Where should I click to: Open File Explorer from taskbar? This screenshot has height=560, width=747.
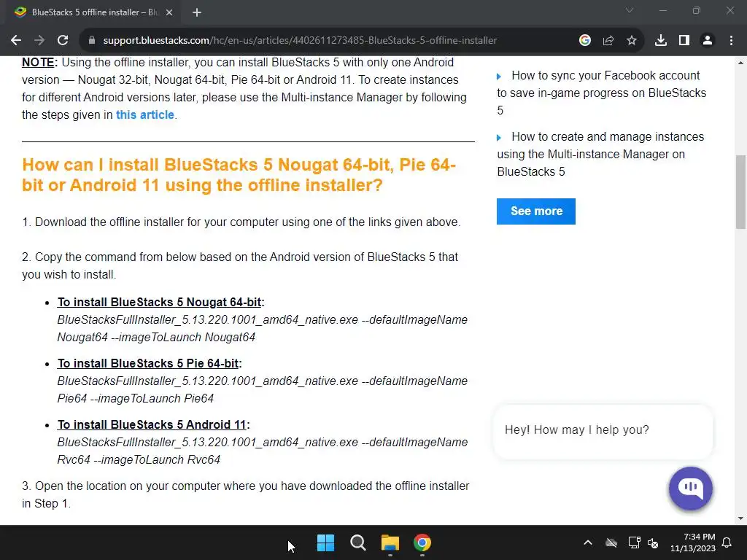point(390,542)
